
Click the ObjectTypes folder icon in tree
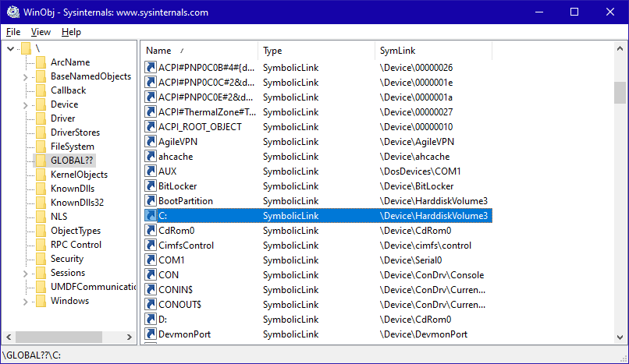[x=40, y=231]
